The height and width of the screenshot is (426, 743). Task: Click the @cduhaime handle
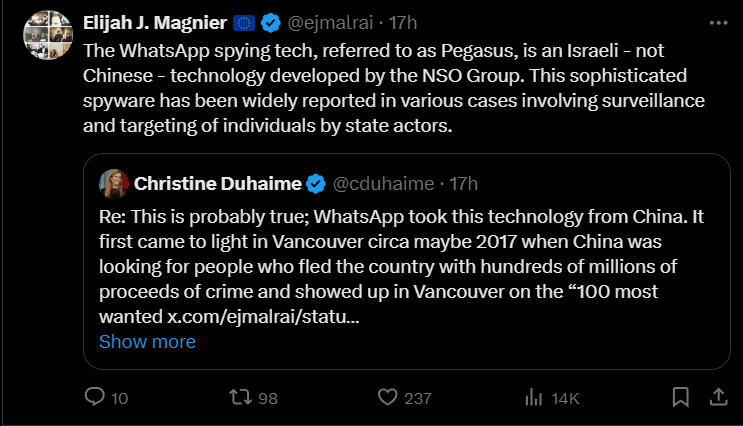(x=383, y=183)
